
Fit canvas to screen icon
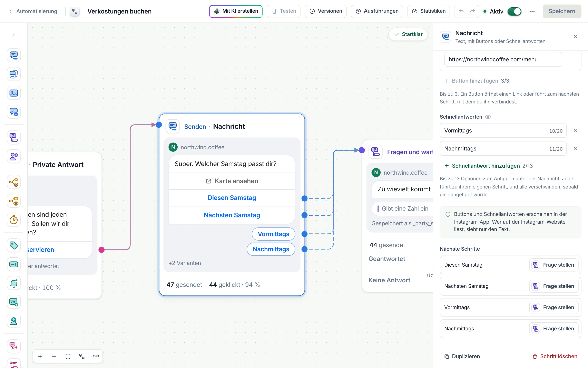68,356
